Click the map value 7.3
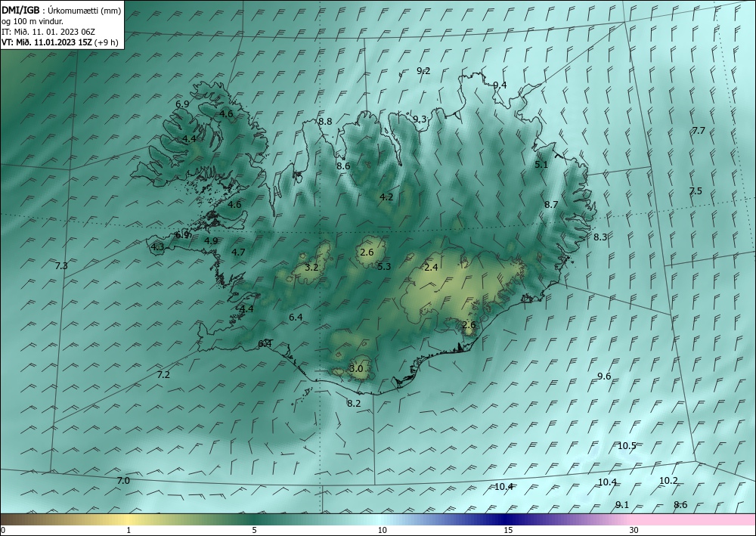Viewport: 756px width, 536px height. 61,265
